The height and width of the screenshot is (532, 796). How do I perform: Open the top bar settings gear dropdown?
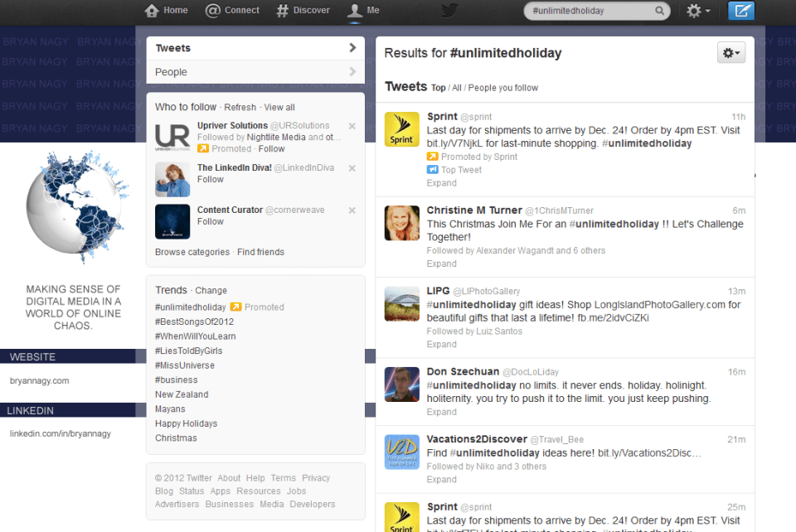click(698, 11)
